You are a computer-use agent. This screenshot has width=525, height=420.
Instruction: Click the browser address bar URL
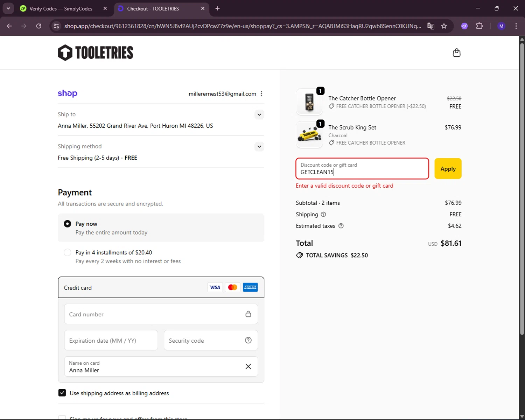coord(243,26)
